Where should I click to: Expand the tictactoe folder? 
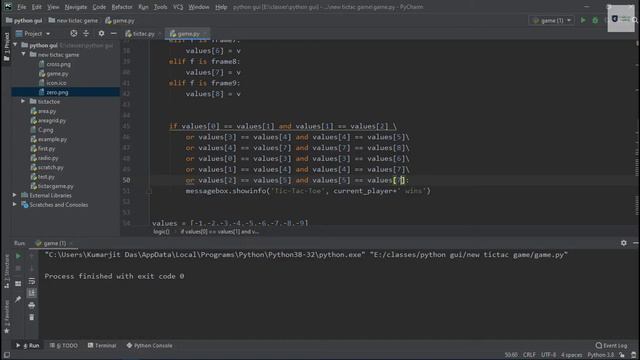coord(23,101)
